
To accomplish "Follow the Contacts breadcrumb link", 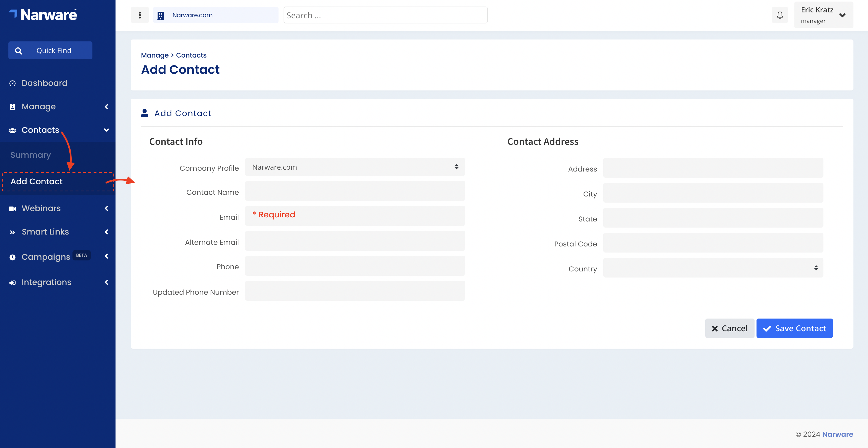I will pyautogui.click(x=191, y=55).
